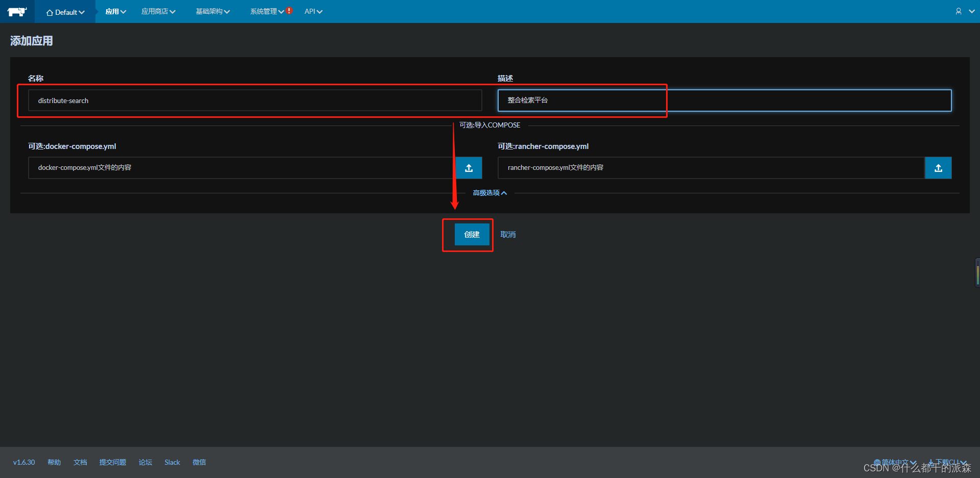
Task: Open the 论坛 footer link
Action: tap(145, 462)
